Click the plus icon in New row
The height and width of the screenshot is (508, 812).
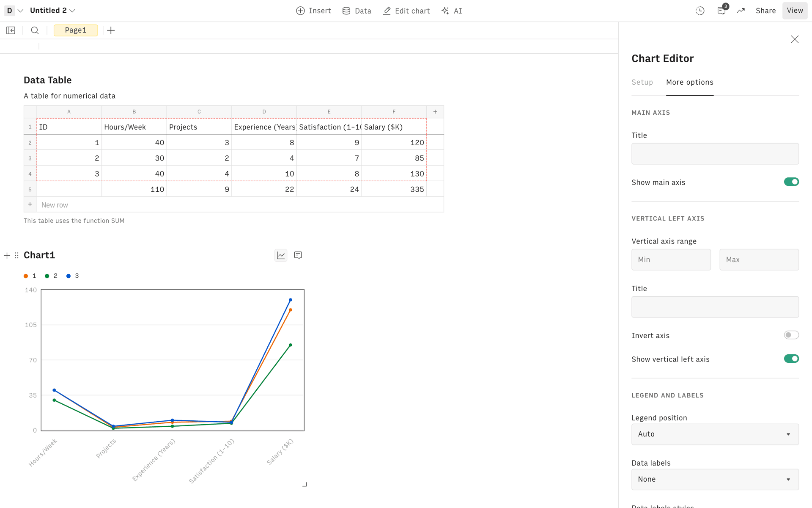tap(30, 204)
